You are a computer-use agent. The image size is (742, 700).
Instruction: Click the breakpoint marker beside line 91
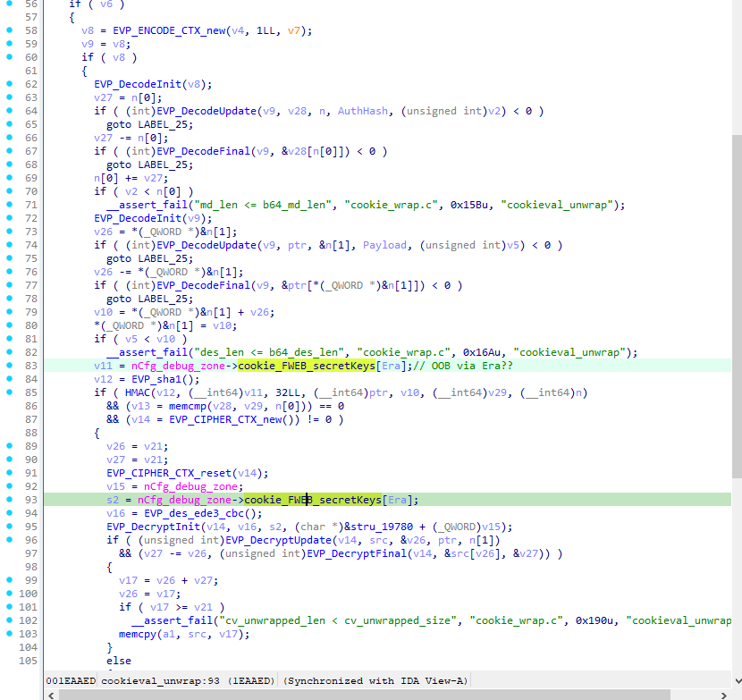[x=9, y=472]
